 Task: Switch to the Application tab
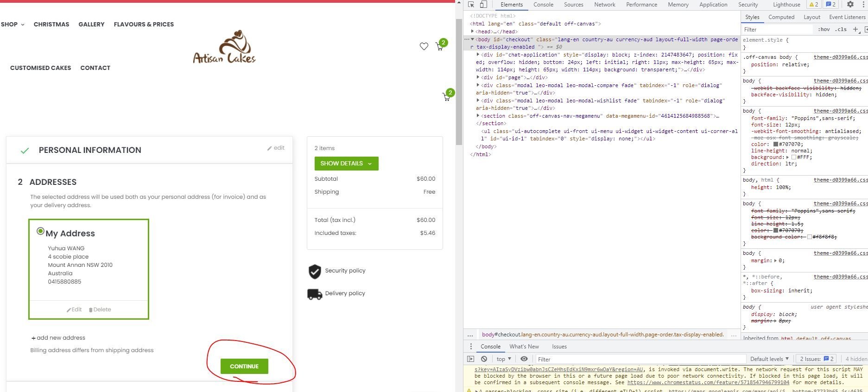[713, 5]
